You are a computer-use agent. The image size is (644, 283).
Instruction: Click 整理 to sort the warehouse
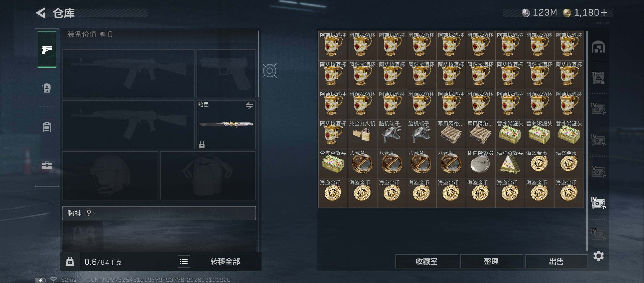point(491,261)
